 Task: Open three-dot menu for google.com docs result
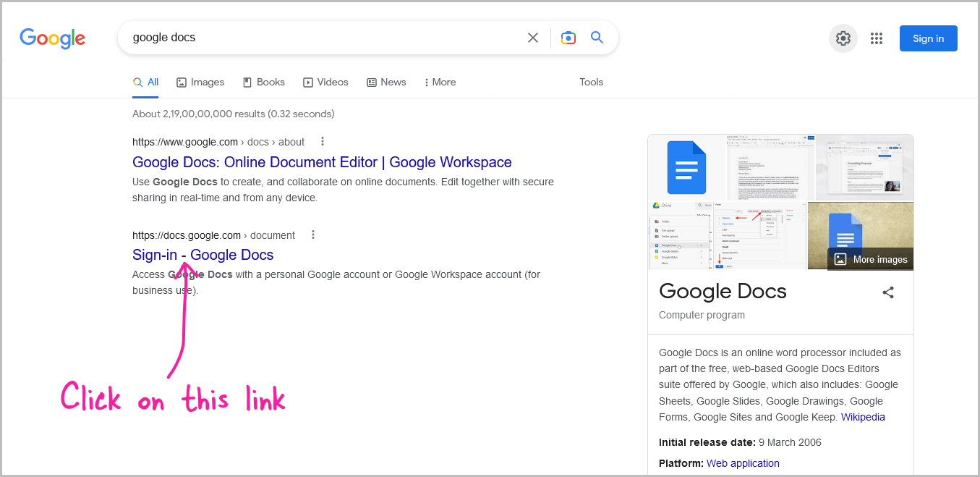click(x=323, y=142)
